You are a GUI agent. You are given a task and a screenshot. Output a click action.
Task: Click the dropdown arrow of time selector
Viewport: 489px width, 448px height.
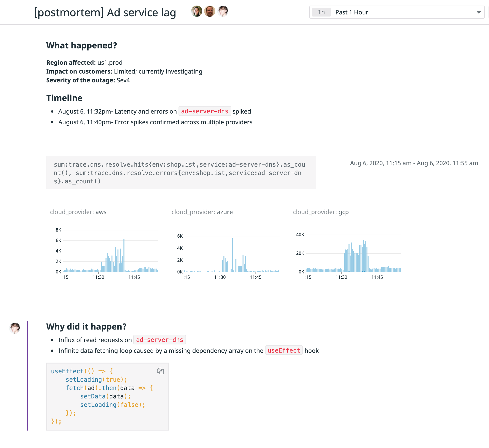click(x=478, y=12)
